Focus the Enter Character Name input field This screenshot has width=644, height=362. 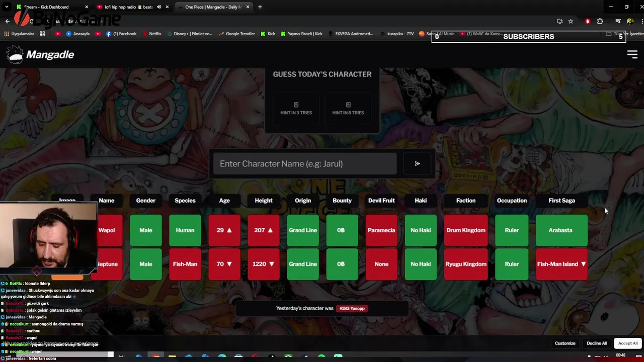coord(305,163)
